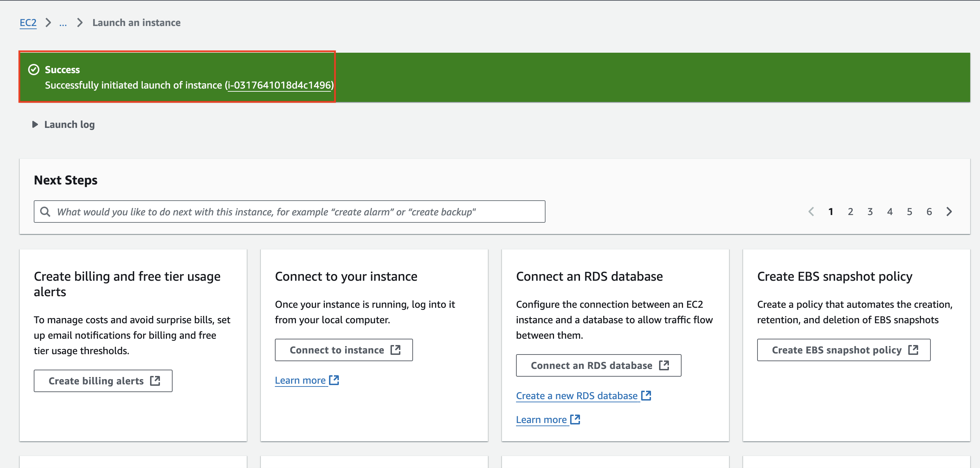Focus the Next Steps search field

pyautogui.click(x=289, y=212)
